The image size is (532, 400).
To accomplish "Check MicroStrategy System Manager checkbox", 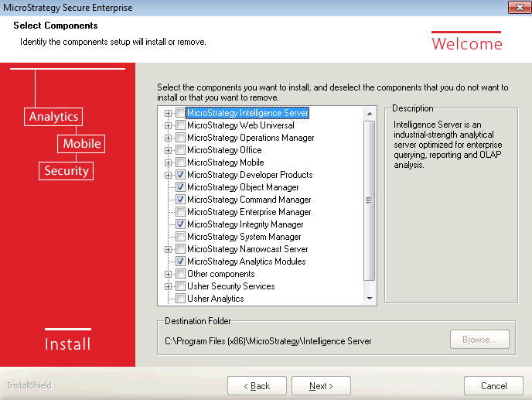I will pyautogui.click(x=180, y=237).
